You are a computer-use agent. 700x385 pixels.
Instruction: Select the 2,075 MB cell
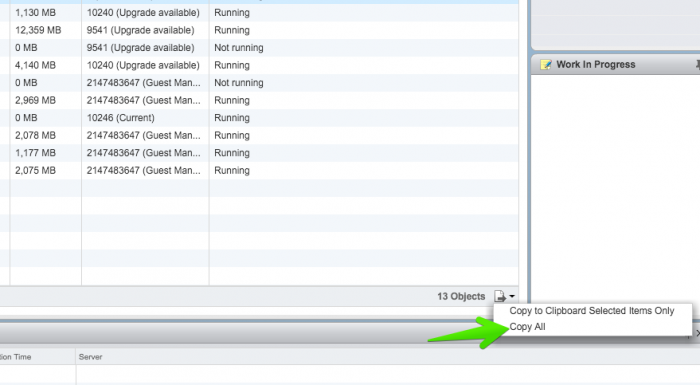point(35,170)
